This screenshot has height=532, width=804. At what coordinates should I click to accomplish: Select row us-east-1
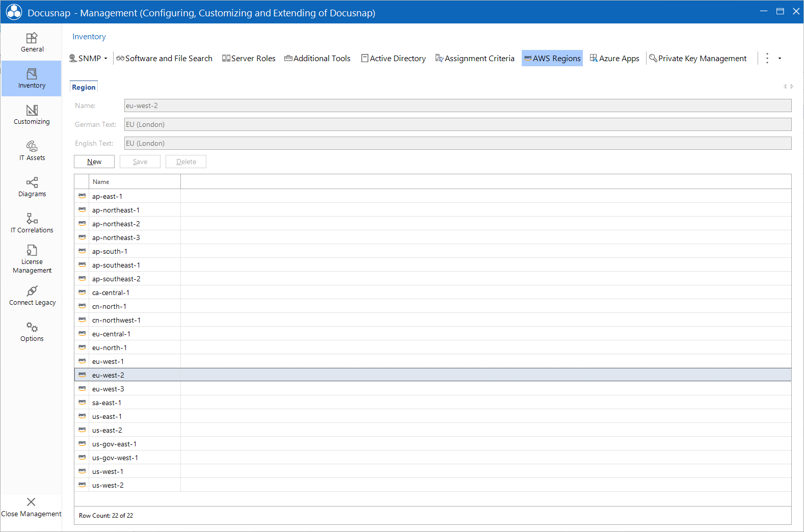(x=433, y=416)
